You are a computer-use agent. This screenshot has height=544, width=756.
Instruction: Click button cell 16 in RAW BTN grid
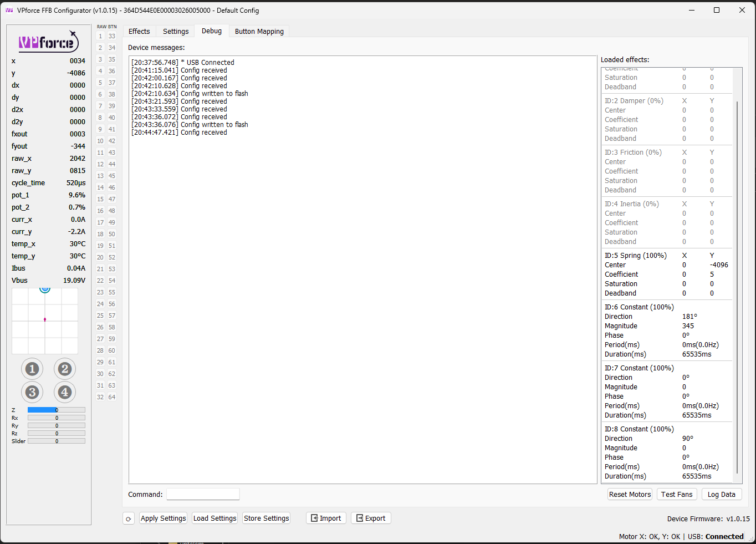[100, 211]
